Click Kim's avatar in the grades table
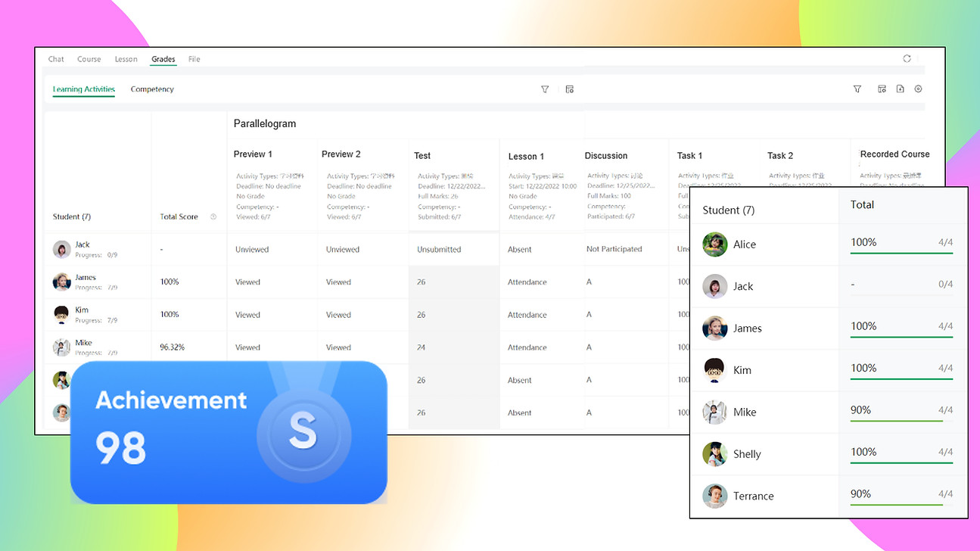Viewport: 980px width, 551px height. point(62,315)
